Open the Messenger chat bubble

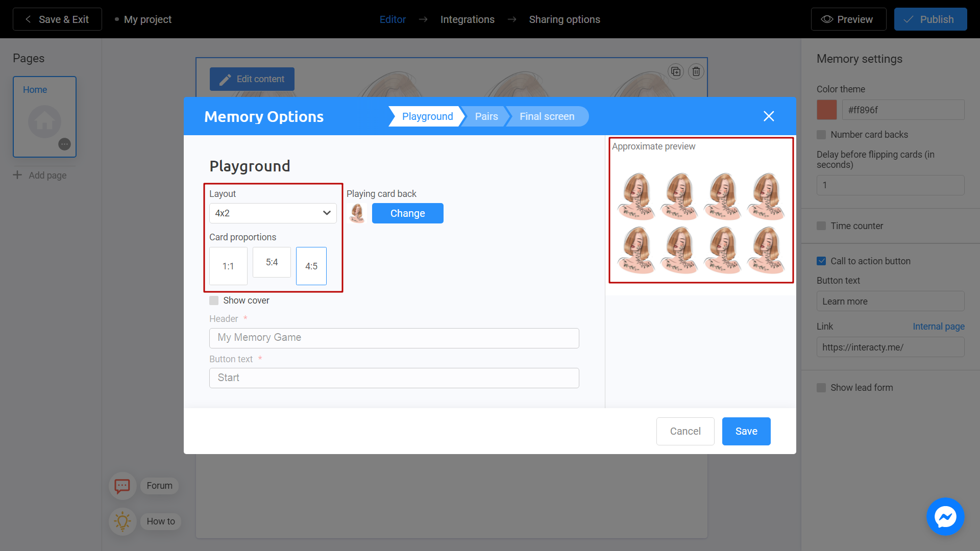(x=945, y=516)
